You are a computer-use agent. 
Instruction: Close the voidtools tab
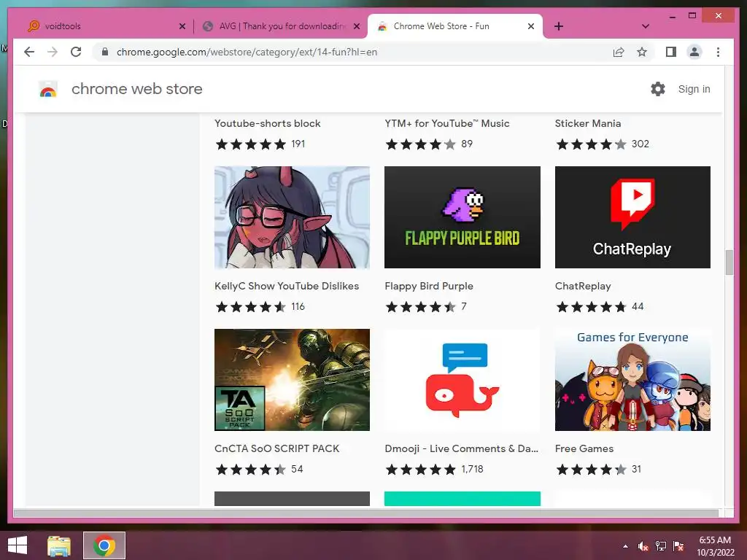[182, 26]
